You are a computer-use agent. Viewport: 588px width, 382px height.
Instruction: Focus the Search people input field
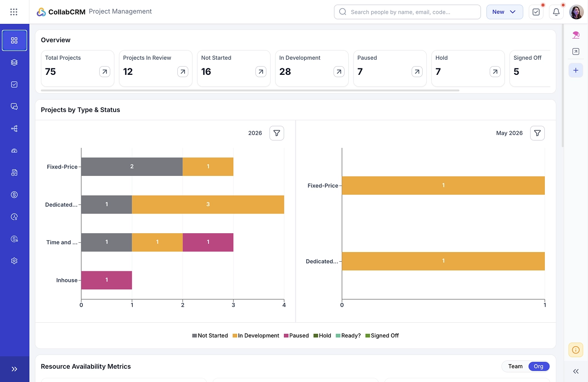click(407, 12)
